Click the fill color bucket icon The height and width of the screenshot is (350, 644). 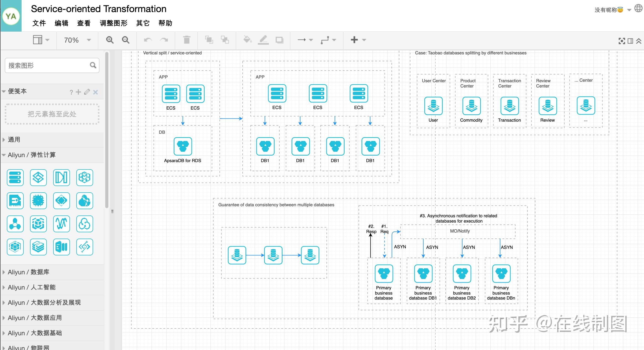click(x=247, y=40)
